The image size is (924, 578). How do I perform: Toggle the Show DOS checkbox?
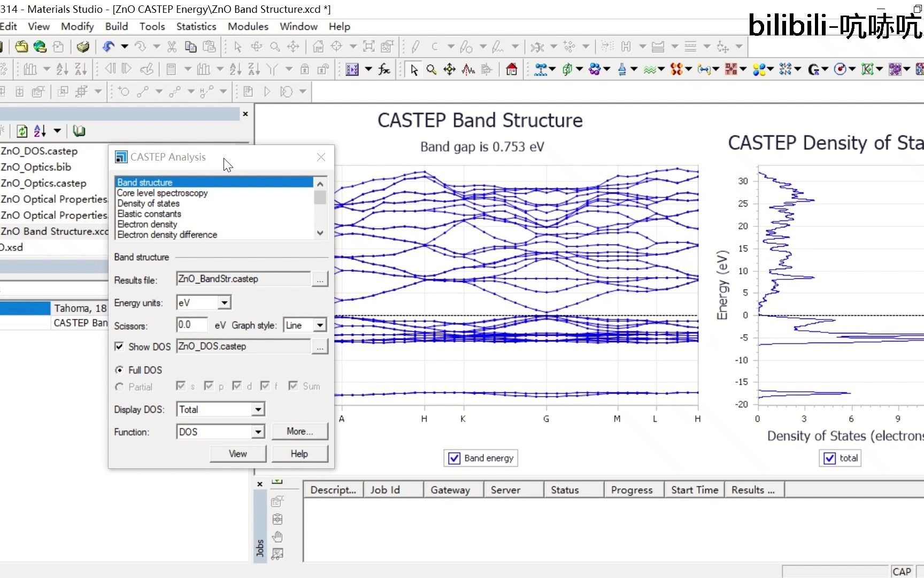(x=119, y=347)
